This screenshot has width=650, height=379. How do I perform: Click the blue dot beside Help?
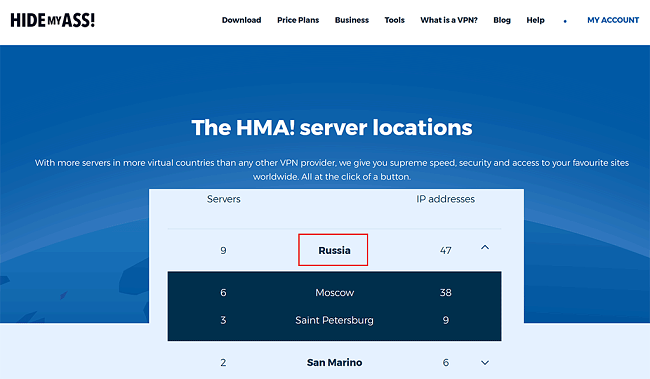click(565, 21)
